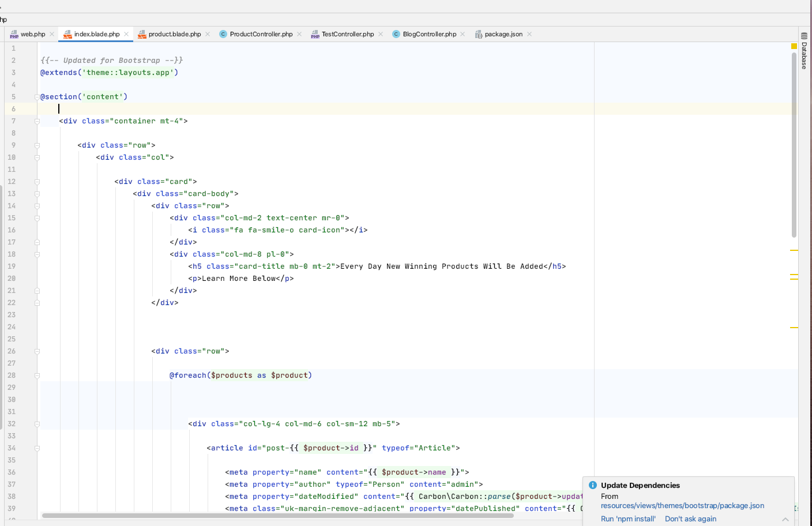Collapse the @foreach fold on line 28
This screenshot has height=526, width=812.
pyautogui.click(x=37, y=375)
